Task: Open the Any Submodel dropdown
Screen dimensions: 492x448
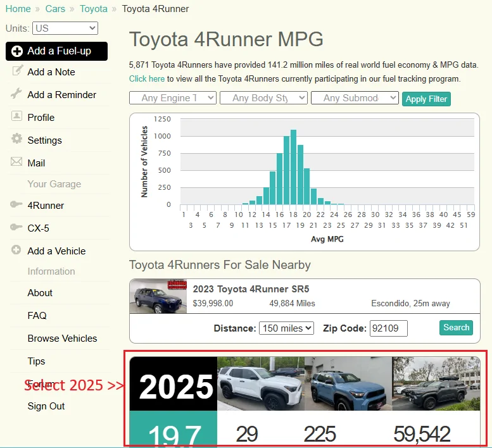Action: 355,98
